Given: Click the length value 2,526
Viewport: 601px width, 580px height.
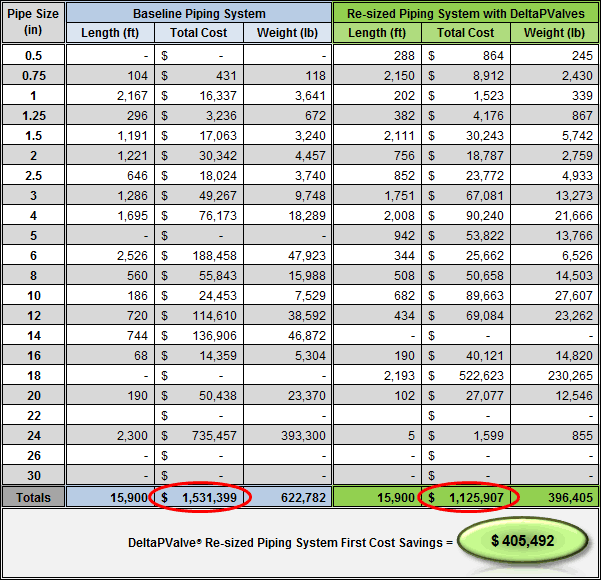Looking at the screenshot, I should (132, 255).
